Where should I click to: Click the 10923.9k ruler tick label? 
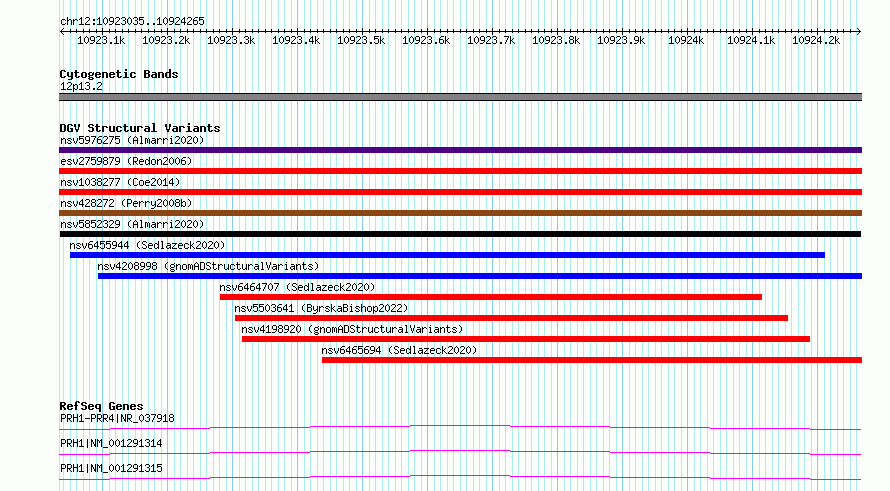click(621, 40)
